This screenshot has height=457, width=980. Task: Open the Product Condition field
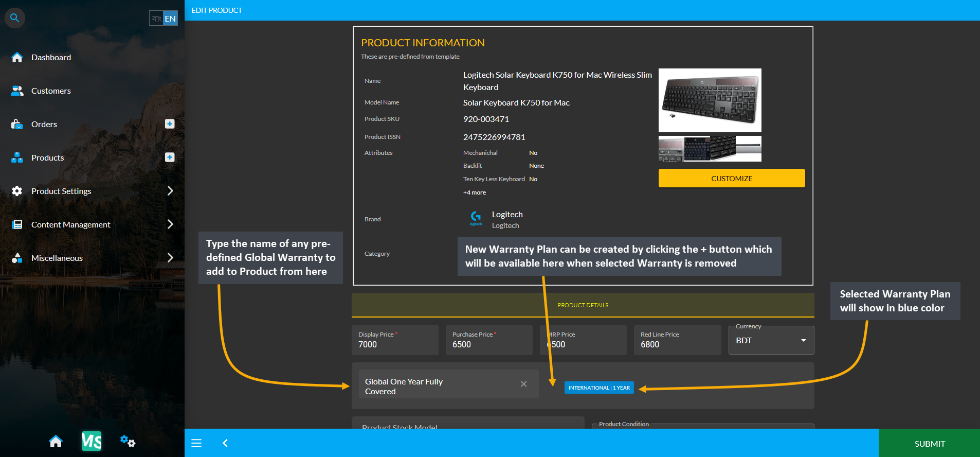[703, 426]
